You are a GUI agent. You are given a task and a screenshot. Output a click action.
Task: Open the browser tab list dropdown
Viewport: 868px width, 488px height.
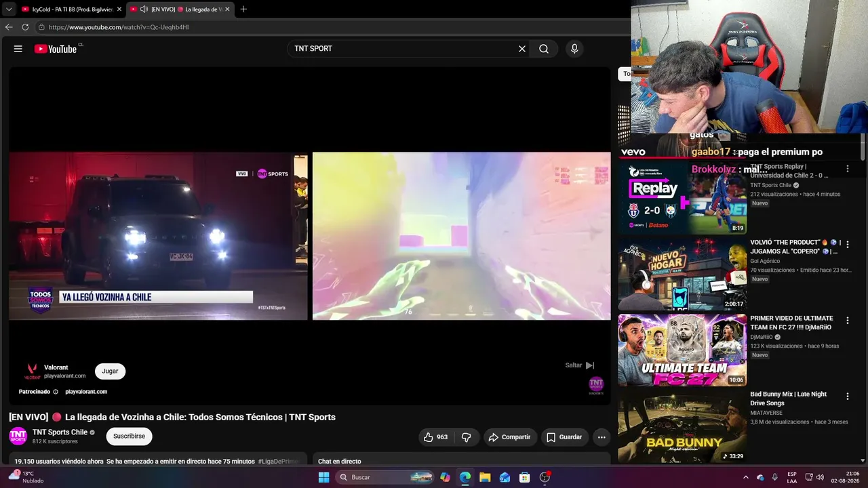click(9, 9)
